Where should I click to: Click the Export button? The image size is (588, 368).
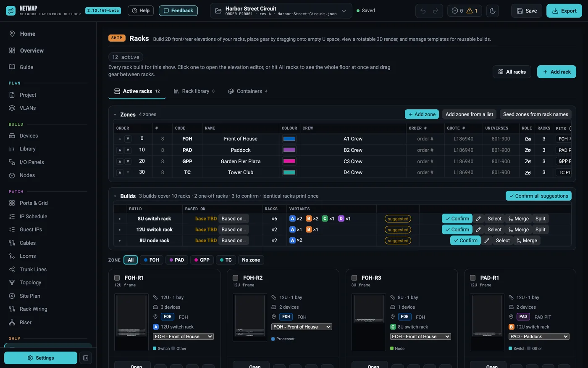(x=564, y=11)
